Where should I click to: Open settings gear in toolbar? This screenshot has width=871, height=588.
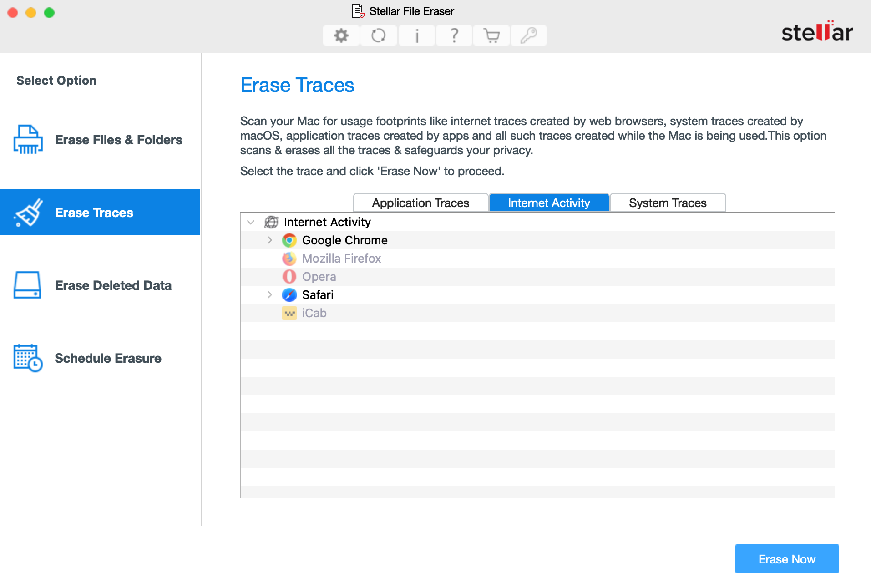[341, 35]
